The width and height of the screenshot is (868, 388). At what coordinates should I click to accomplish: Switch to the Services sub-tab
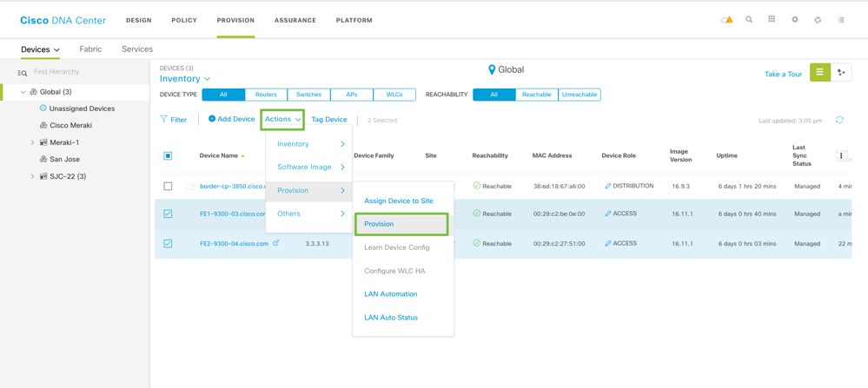[137, 49]
